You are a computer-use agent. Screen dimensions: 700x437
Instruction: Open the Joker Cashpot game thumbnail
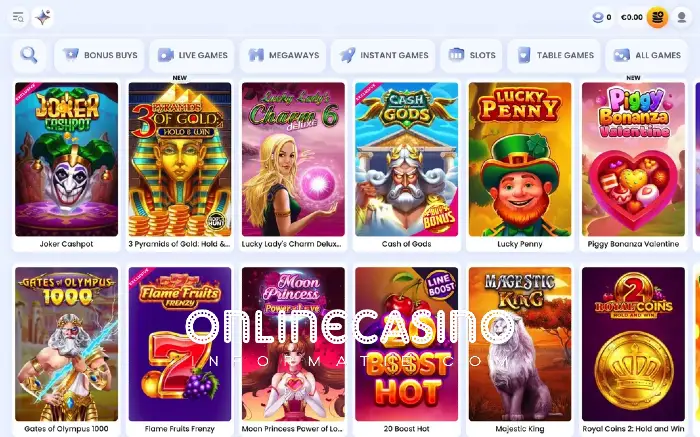67,159
